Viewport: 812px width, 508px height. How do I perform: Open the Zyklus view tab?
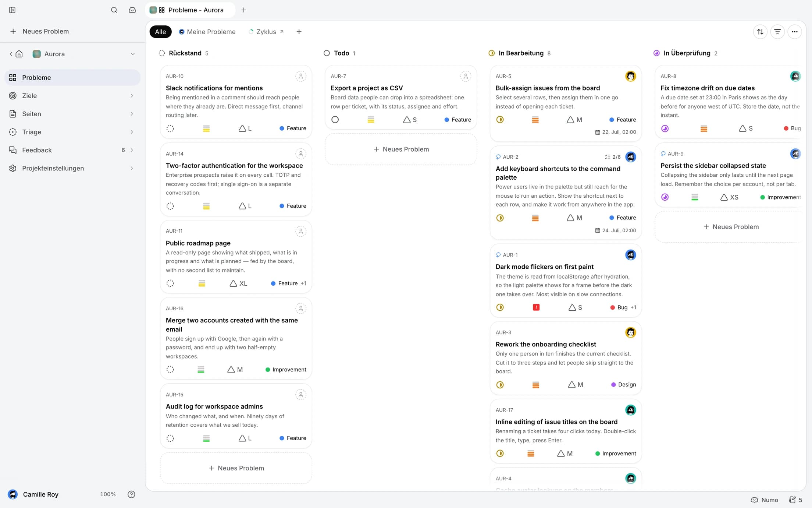coord(266,32)
